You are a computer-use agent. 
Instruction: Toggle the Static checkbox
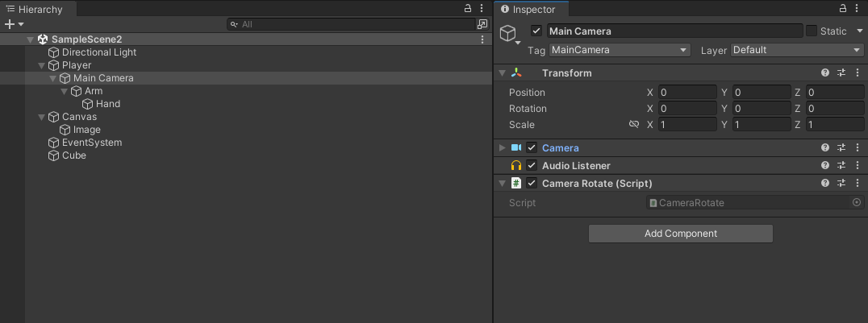(811, 31)
